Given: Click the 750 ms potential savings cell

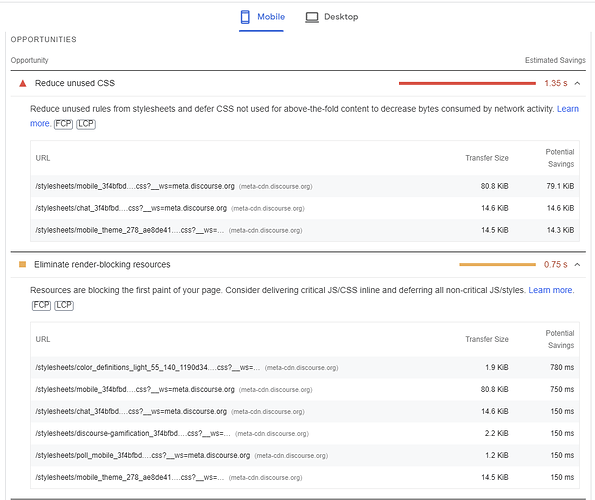Looking at the screenshot, I should pyautogui.click(x=562, y=390).
